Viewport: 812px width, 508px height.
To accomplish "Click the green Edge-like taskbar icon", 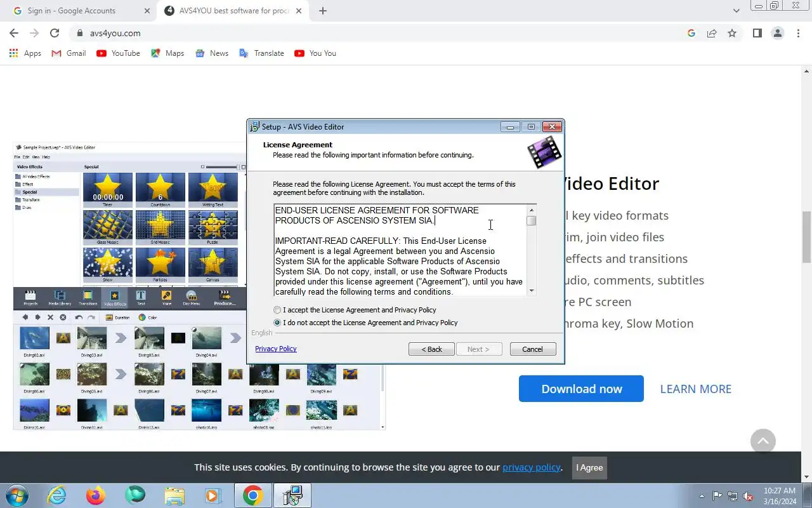I will click(x=134, y=495).
